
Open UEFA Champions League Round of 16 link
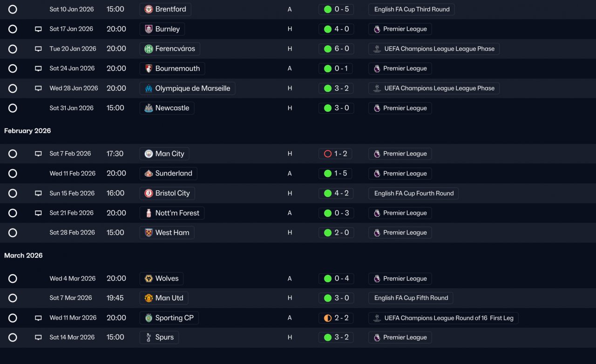tap(443, 318)
